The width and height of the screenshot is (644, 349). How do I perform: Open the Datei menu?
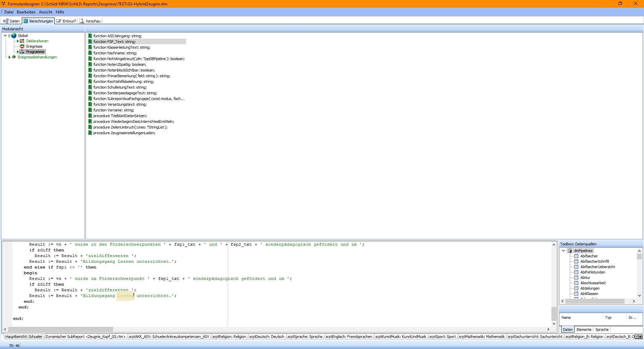tap(9, 12)
